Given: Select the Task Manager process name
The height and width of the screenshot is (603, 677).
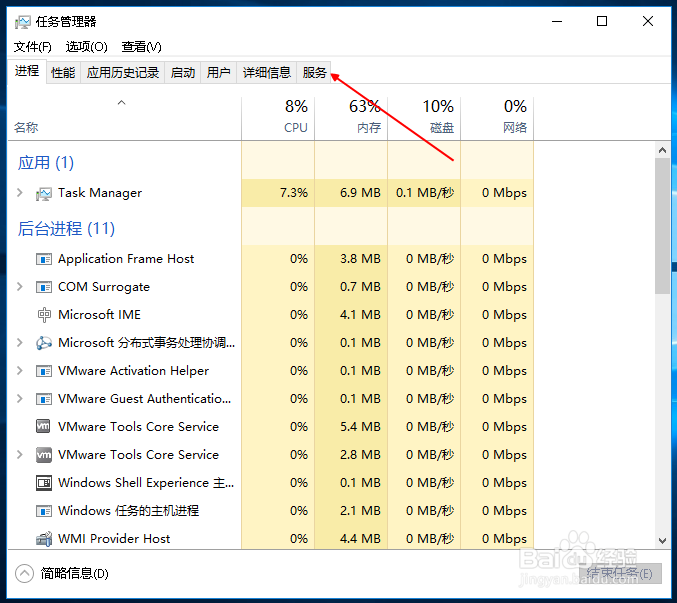Looking at the screenshot, I should point(100,193).
